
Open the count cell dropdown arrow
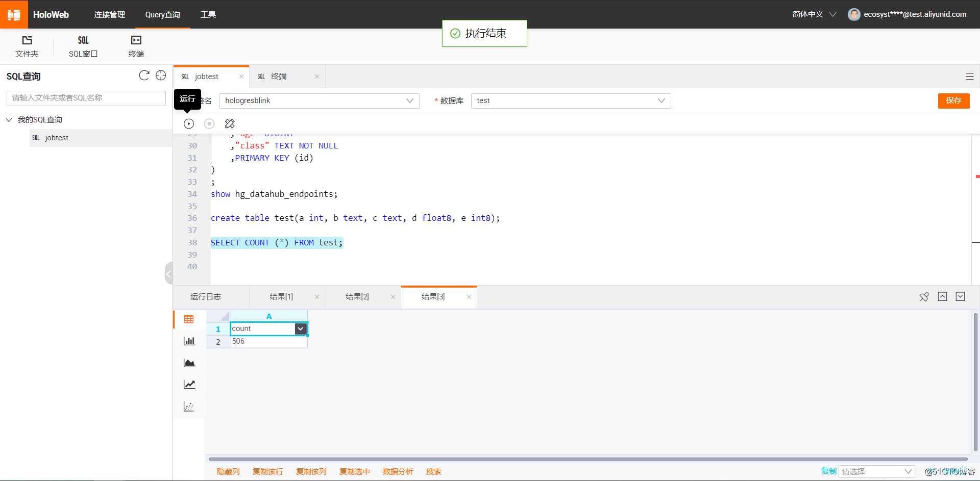tap(301, 329)
